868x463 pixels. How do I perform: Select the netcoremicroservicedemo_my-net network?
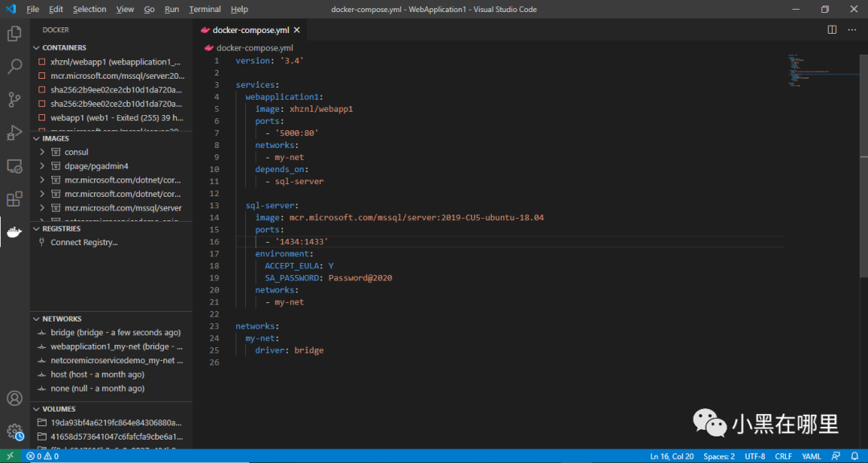click(x=111, y=361)
